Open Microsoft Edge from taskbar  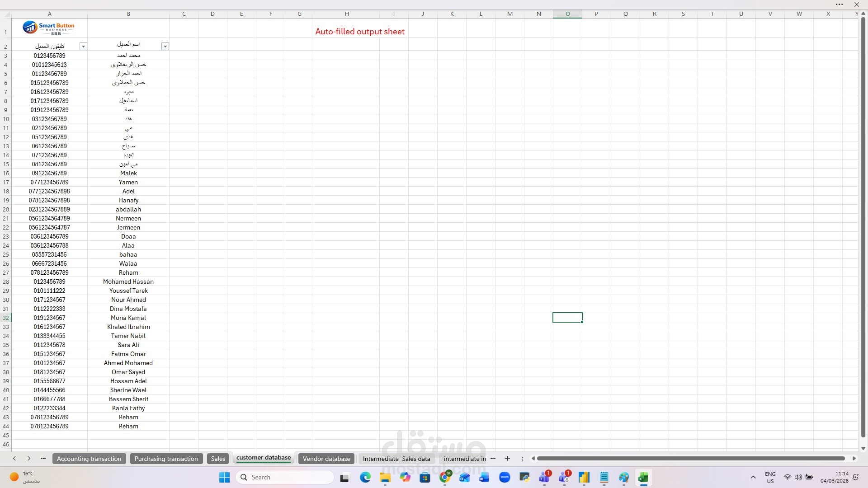point(365,477)
